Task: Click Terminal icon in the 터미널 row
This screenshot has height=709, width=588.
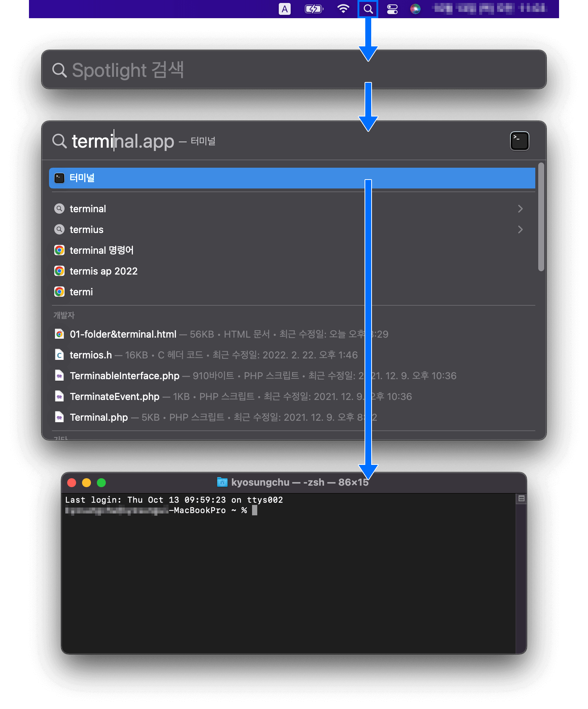Action: [59, 178]
